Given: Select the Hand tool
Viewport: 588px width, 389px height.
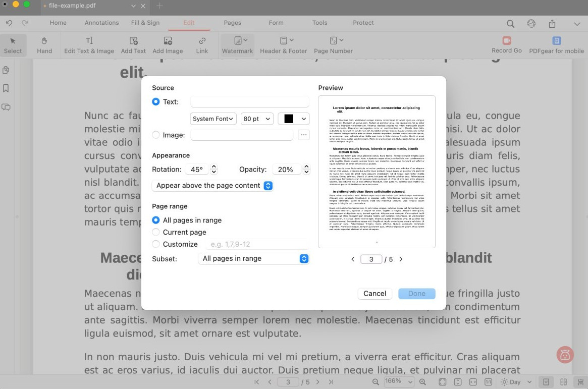Looking at the screenshot, I should point(44,45).
